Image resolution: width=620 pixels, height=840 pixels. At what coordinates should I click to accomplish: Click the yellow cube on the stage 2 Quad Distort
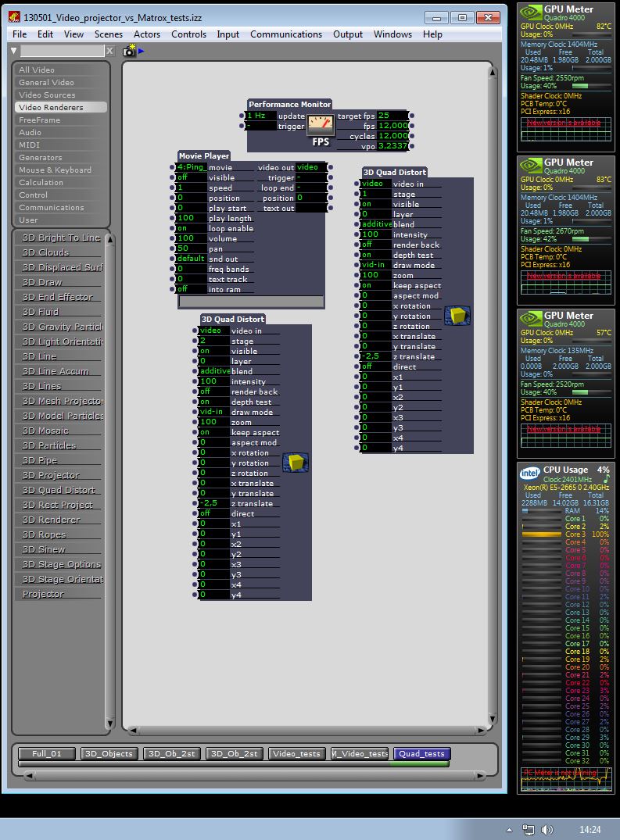296,462
